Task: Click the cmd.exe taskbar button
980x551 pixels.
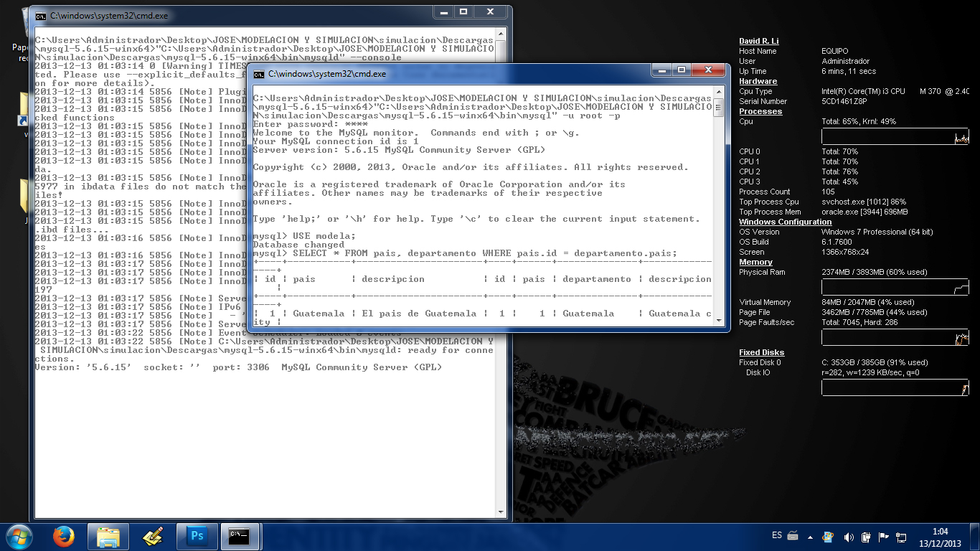Action: (x=240, y=536)
